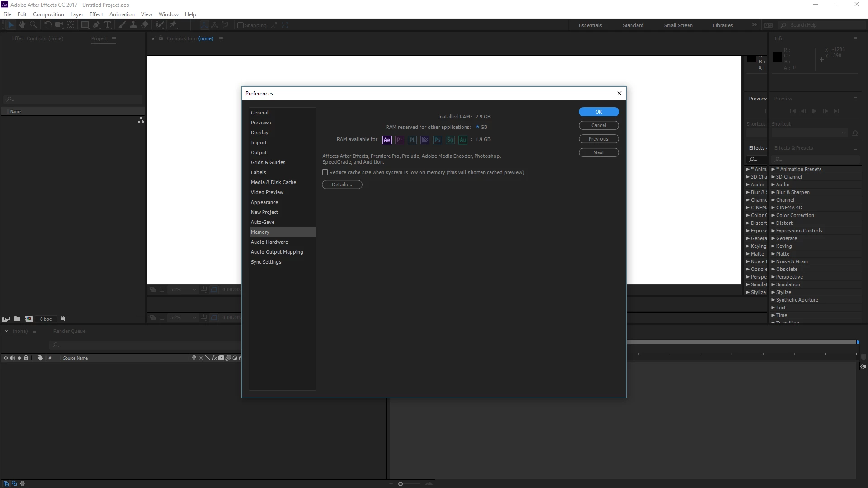Go to Previous preferences page
The image size is (868, 488).
click(599, 139)
